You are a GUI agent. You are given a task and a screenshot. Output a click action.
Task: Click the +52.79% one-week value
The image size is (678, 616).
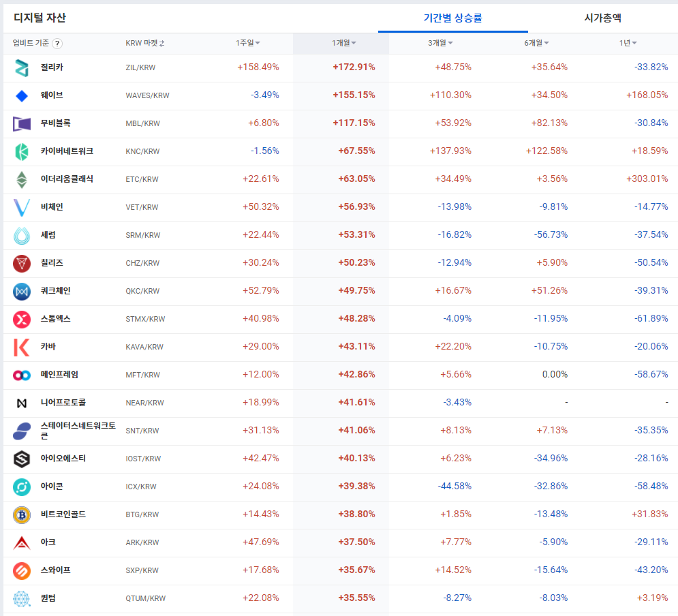(261, 290)
